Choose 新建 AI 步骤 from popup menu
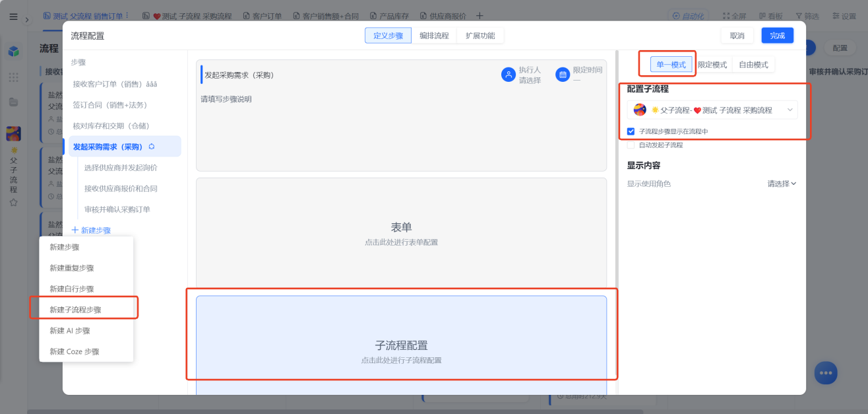Image resolution: width=868 pixels, height=414 pixels. pos(86,331)
